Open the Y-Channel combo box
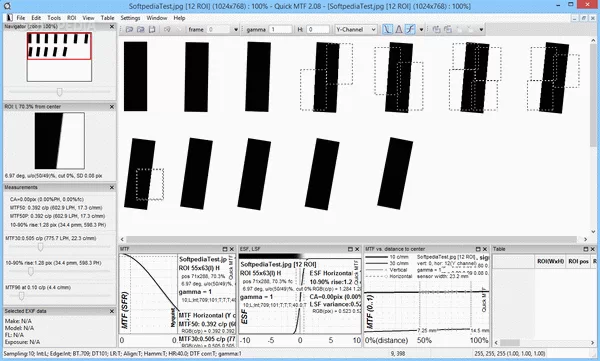The width and height of the screenshot is (600, 361). coord(356,29)
